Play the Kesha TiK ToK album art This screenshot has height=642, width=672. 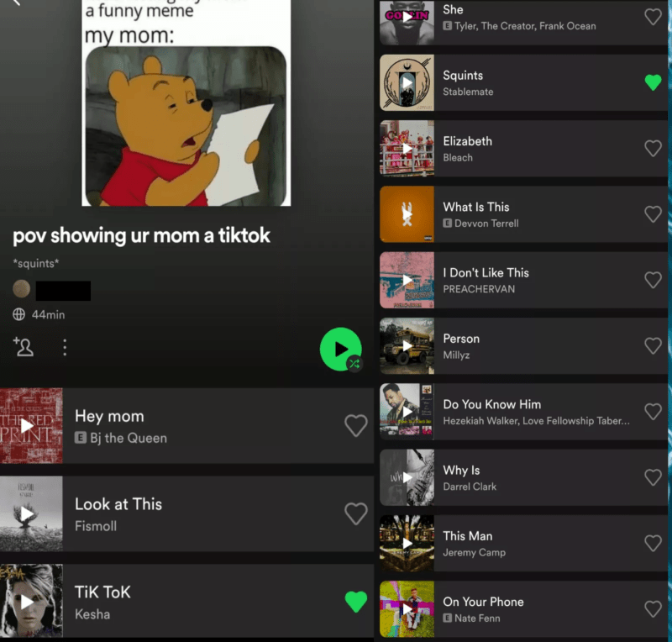click(x=31, y=601)
